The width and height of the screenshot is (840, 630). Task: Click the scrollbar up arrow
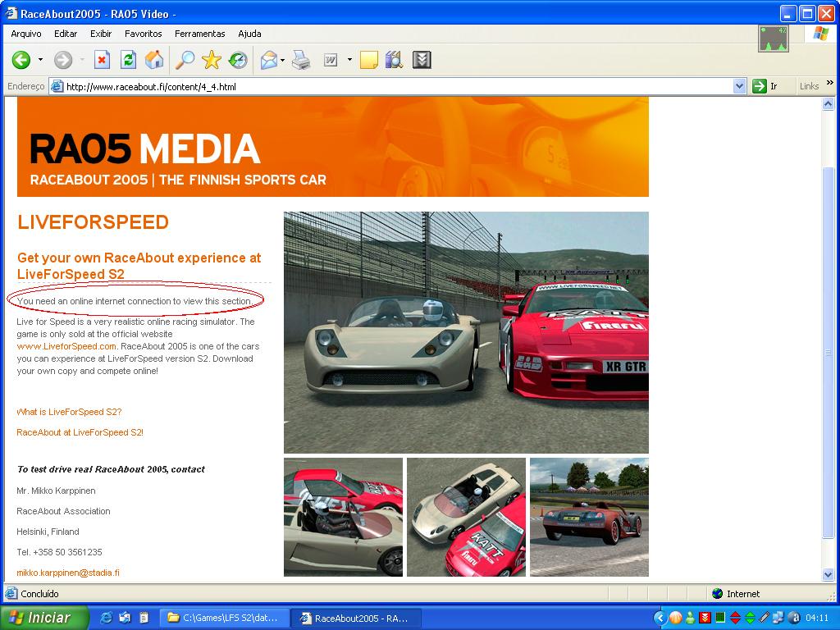tap(829, 103)
